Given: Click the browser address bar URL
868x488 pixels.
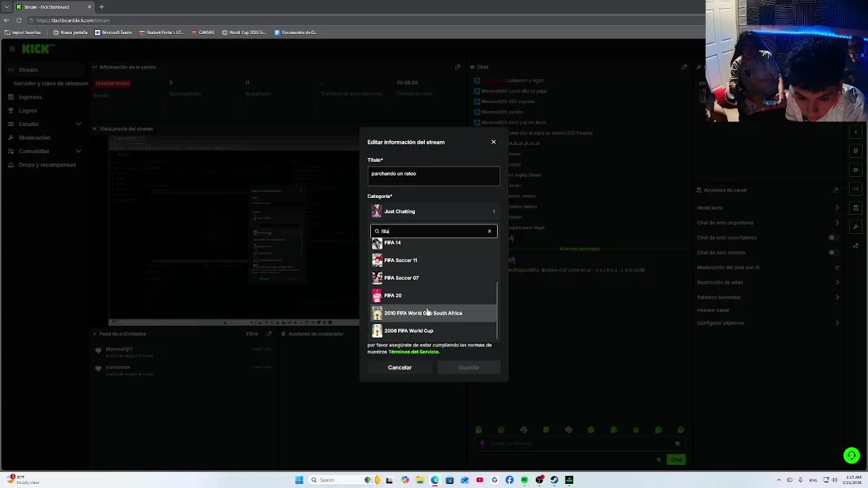Looking at the screenshot, I should coord(73,20).
